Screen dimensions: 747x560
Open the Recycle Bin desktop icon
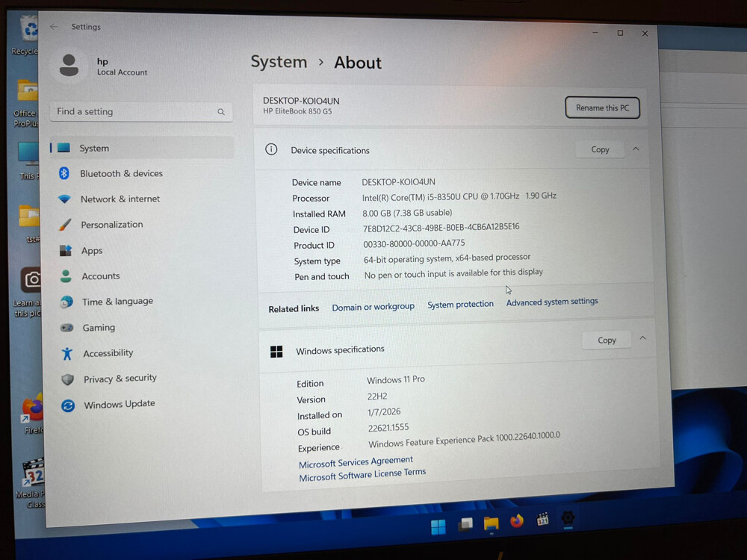pyautogui.click(x=27, y=36)
